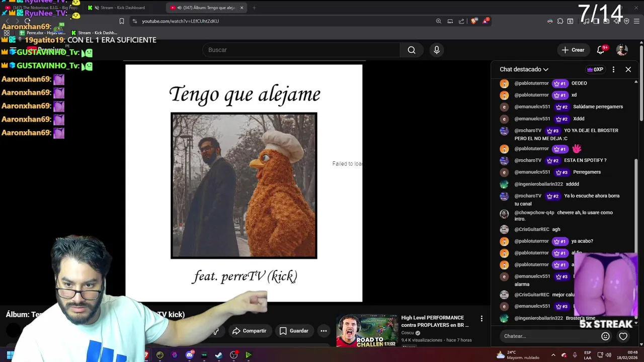Mute the Álbum tab speaker icon

pos(179,8)
